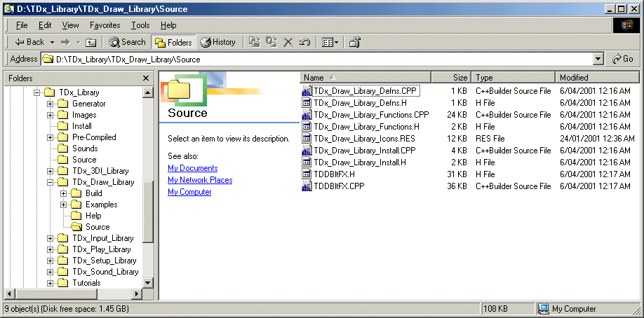The height and width of the screenshot is (318, 644).
Task: Click the Undo toolbar icon
Action: point(304,42)
